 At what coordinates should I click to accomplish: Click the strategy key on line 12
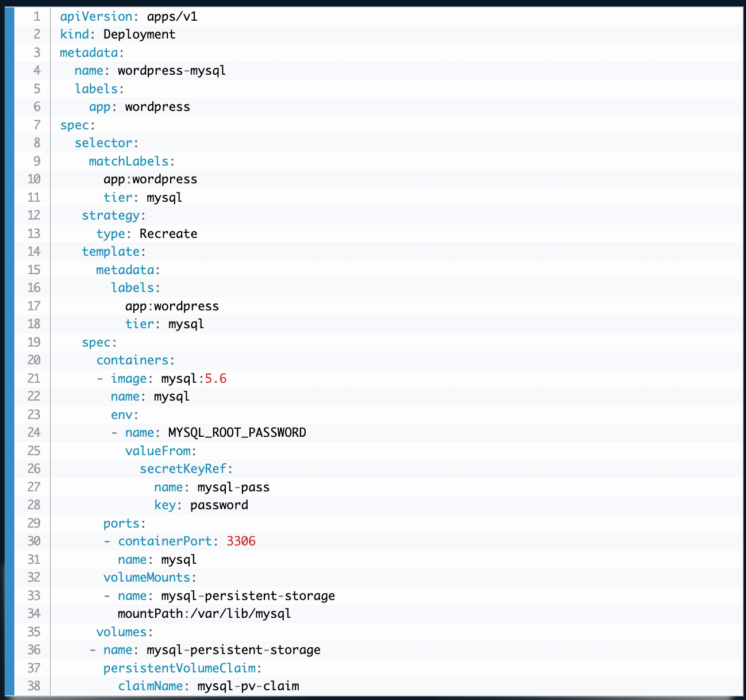110,216
